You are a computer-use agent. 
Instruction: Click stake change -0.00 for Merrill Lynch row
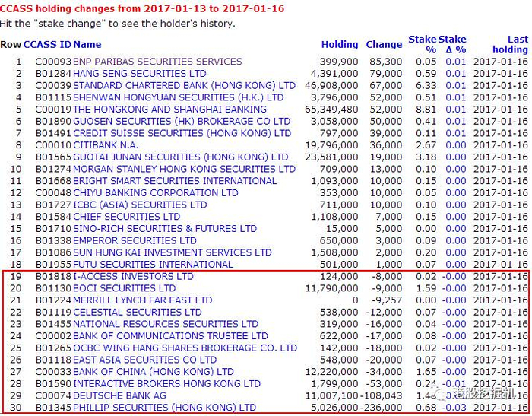454,300
